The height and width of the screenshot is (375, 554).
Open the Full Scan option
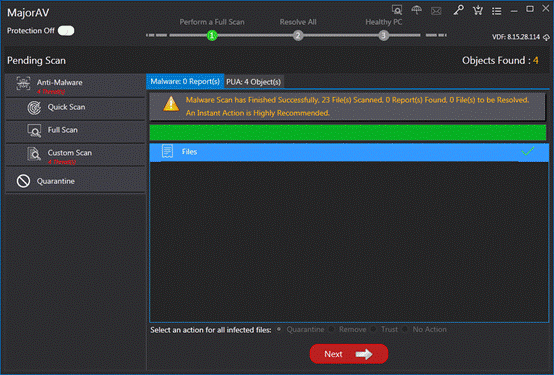[75, 130]
